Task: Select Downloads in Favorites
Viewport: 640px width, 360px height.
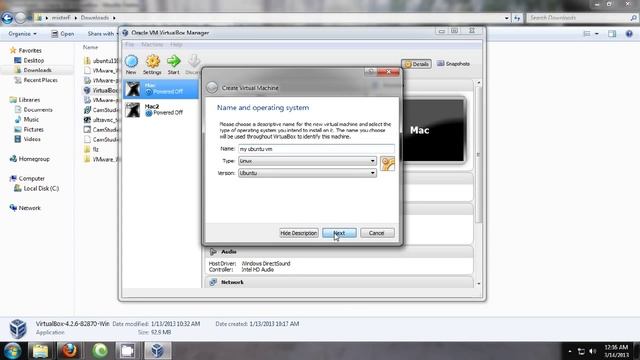Action: [x=37, y=70]
